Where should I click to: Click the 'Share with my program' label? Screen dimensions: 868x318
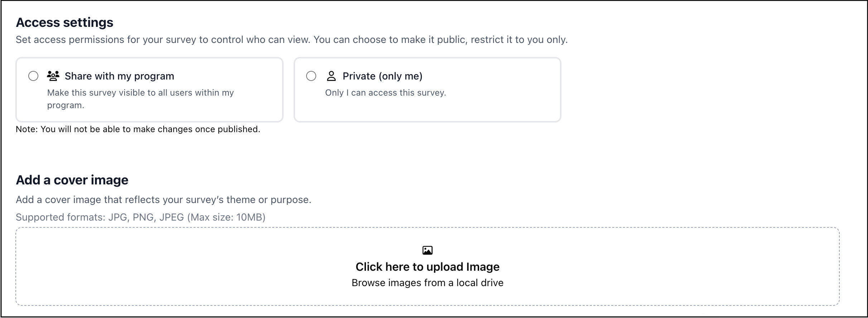[119, 76]
